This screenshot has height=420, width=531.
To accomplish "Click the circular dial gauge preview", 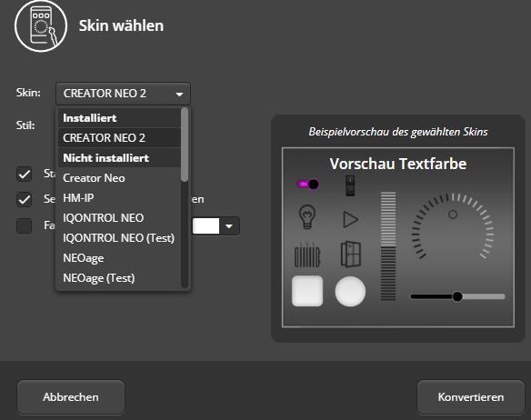I will 453,227.
